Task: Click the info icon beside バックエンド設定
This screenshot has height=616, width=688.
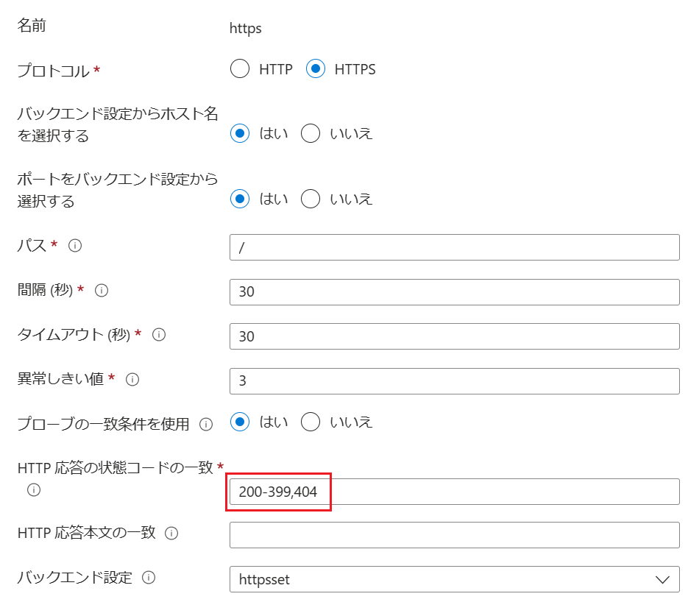Action: click(x=149, y=578)
